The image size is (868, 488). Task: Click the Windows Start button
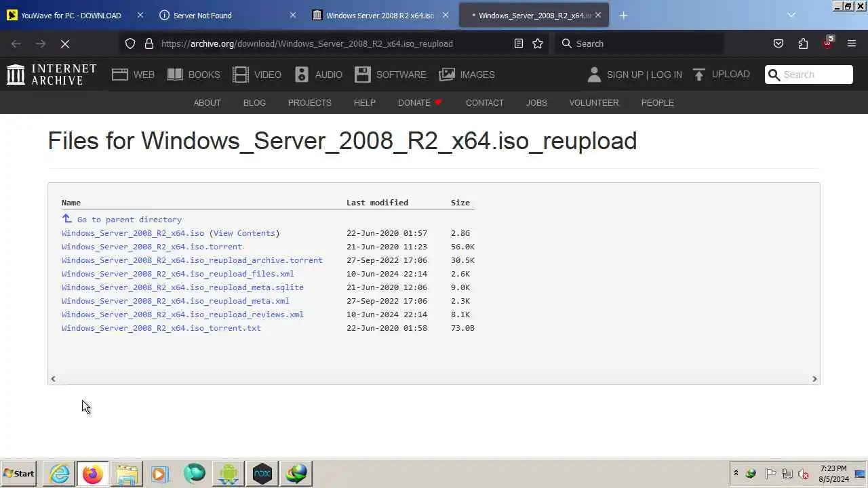pos(19,474)
